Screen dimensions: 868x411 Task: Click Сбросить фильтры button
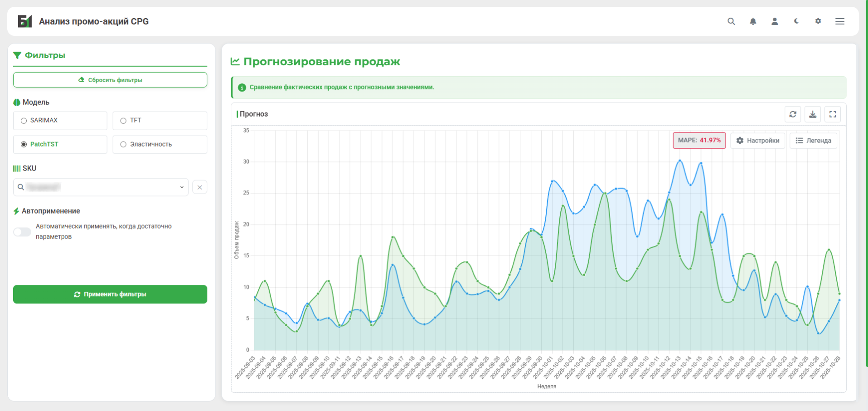110,80
